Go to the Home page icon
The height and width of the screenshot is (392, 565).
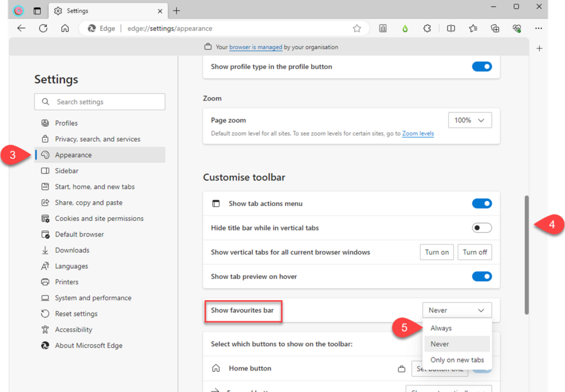click(65, 28)
